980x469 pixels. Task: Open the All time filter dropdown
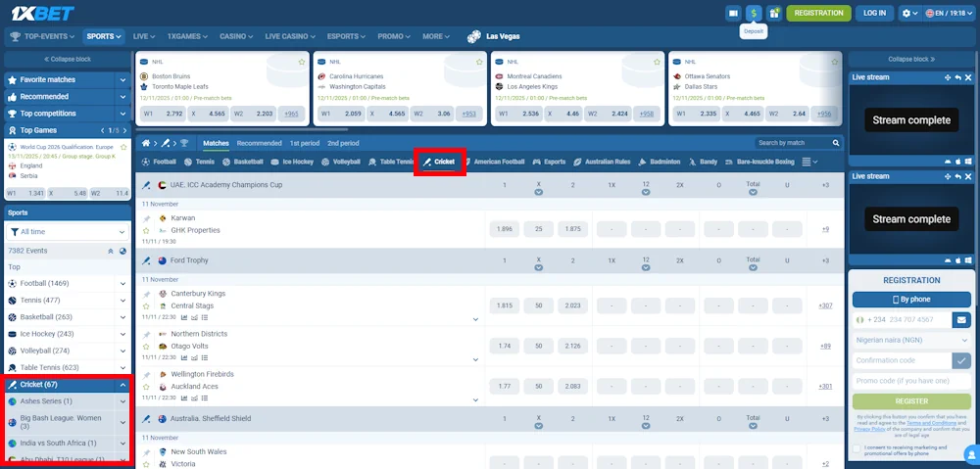[67, 232]
